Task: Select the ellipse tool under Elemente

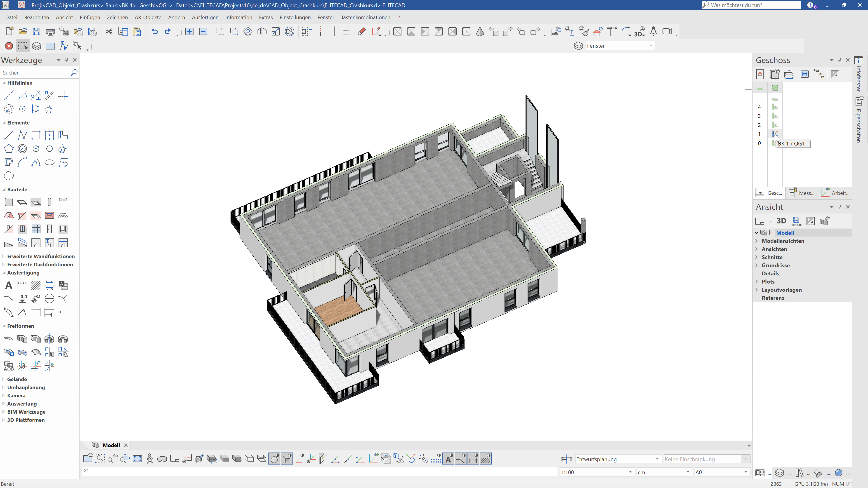Action: pos(50,163)
